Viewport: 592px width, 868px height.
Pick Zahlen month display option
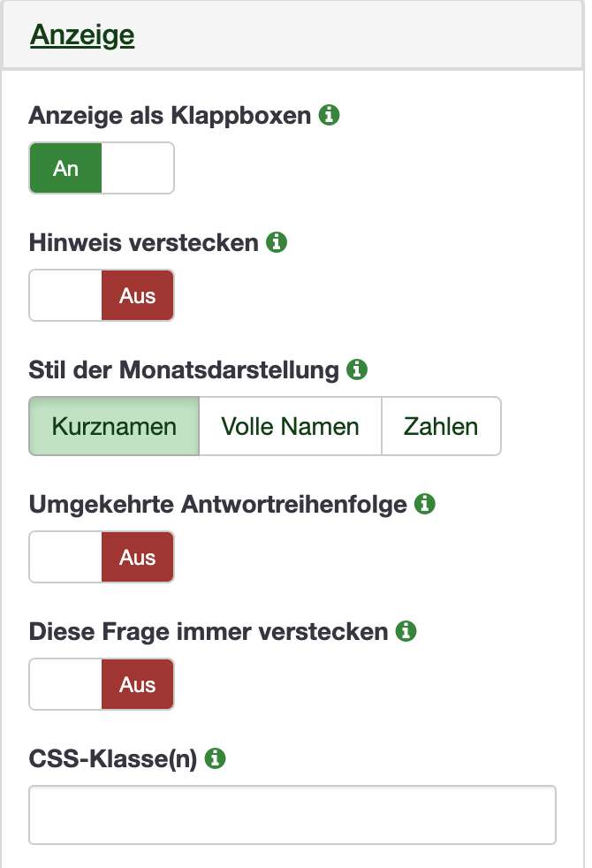(441, 426)
